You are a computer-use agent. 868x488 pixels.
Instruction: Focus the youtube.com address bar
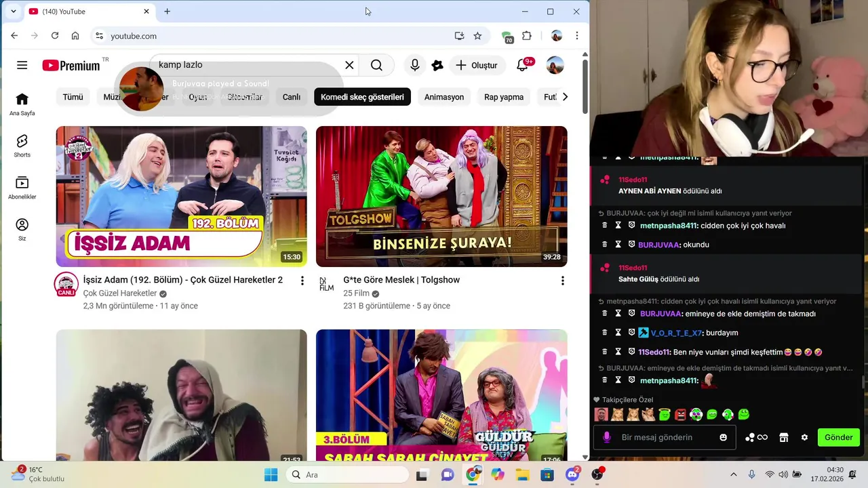(x=271, y=36)
